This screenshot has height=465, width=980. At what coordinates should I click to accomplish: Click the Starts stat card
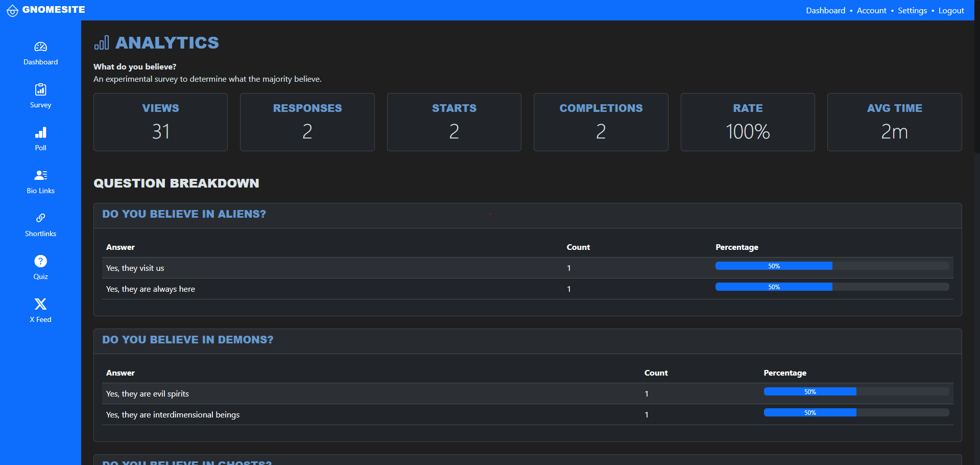tap(454, 122)
